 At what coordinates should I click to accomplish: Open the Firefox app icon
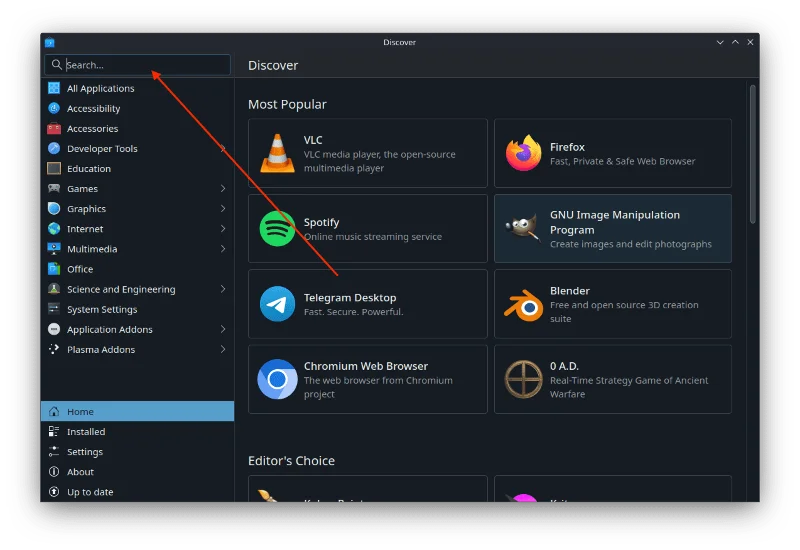pyautogui.click(x=523, y=153)
